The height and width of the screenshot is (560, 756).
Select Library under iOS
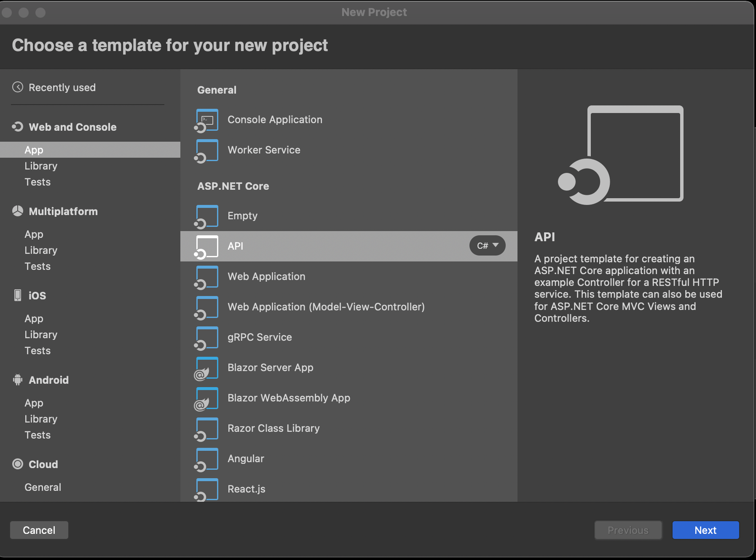(41, 334)
